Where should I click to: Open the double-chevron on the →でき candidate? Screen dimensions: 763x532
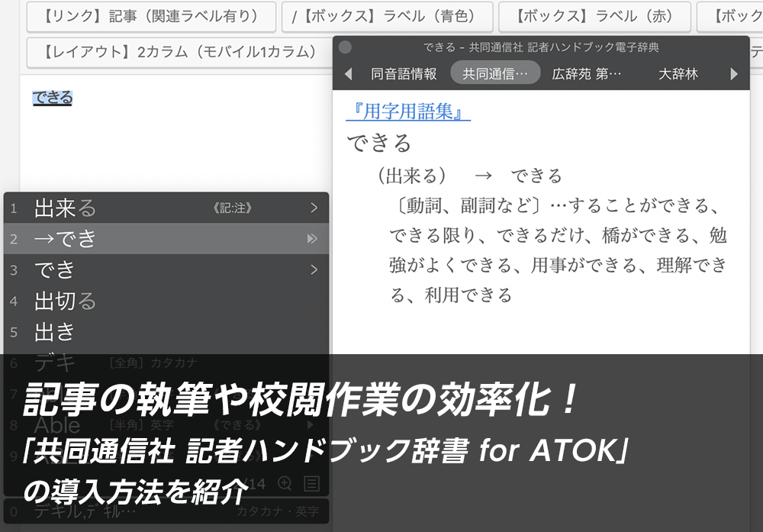tap(312, 238)
